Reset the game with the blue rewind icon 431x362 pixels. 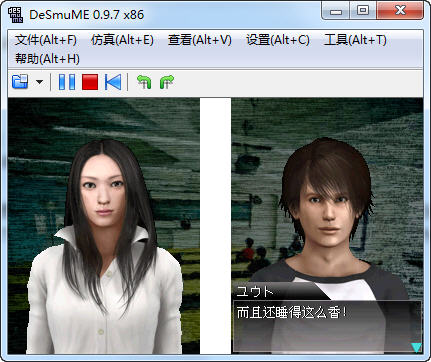[x=113, y=82]
